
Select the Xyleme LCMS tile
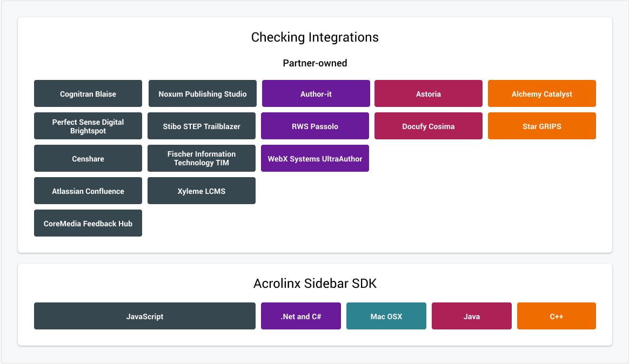click(202, 191)
